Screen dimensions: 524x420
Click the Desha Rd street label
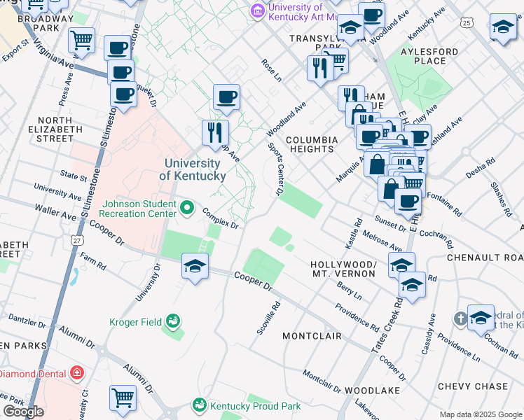[x=481, y=168]
